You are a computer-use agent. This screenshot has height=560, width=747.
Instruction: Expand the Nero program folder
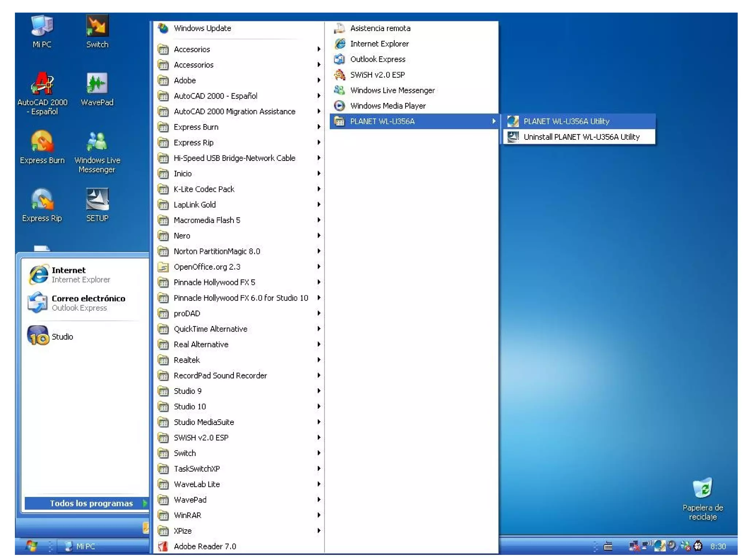182,236
